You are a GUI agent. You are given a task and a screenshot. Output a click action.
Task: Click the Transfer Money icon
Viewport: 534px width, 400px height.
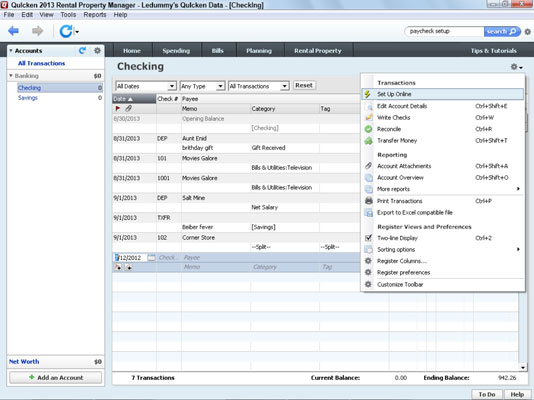click(368, 141)
